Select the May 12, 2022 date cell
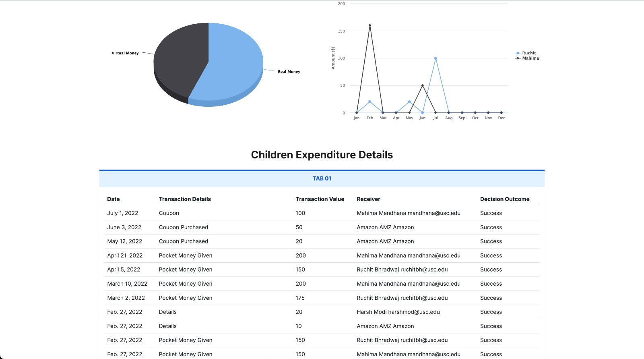644x359 pixels. pyautogui.click(x=125, y=241)
